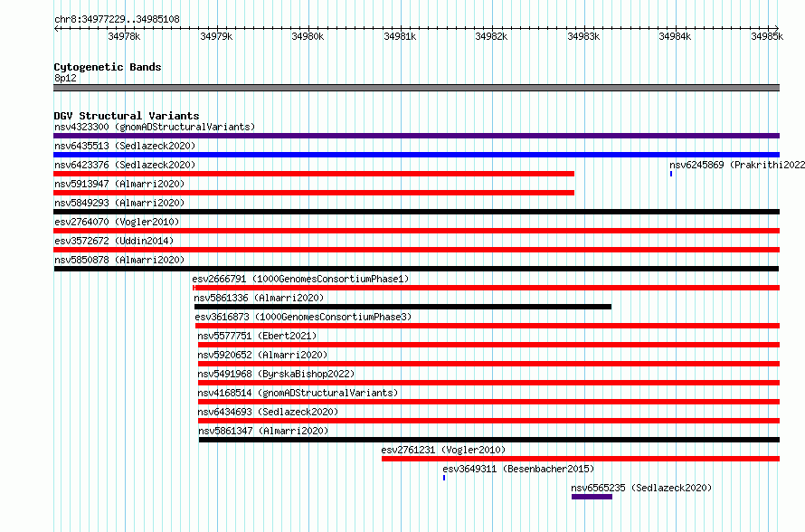805x532 pixels.
Task: Click the 34979k ruler tick label
Action: coord(216,36)
